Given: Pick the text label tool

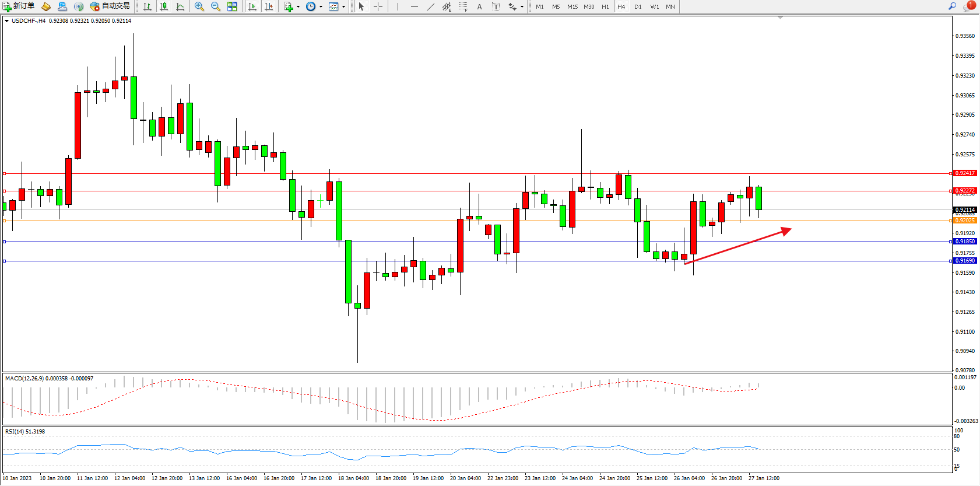Looking at the screenshot, I should pos(479,6).
